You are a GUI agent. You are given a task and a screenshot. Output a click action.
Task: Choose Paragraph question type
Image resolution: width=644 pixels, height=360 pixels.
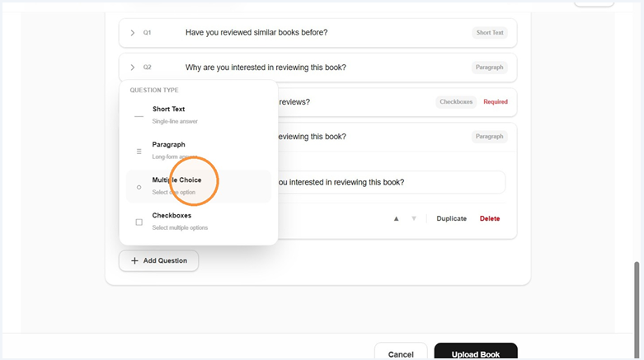[199, 151]
